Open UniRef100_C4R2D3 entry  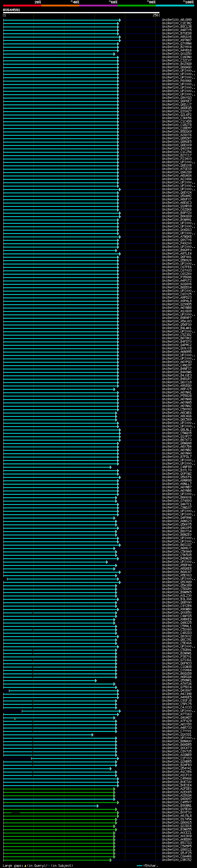point(177,633)
